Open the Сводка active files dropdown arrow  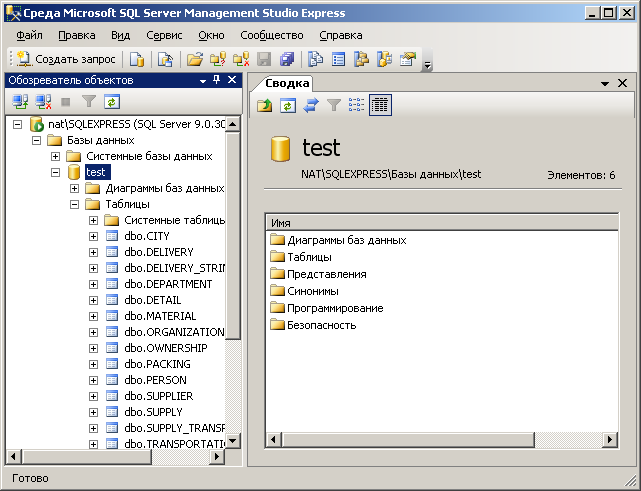(x=605, y=84)
